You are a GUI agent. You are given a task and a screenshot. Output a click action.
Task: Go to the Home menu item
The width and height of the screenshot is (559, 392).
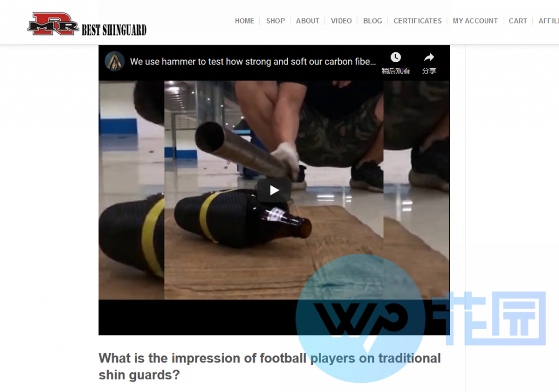245,21
